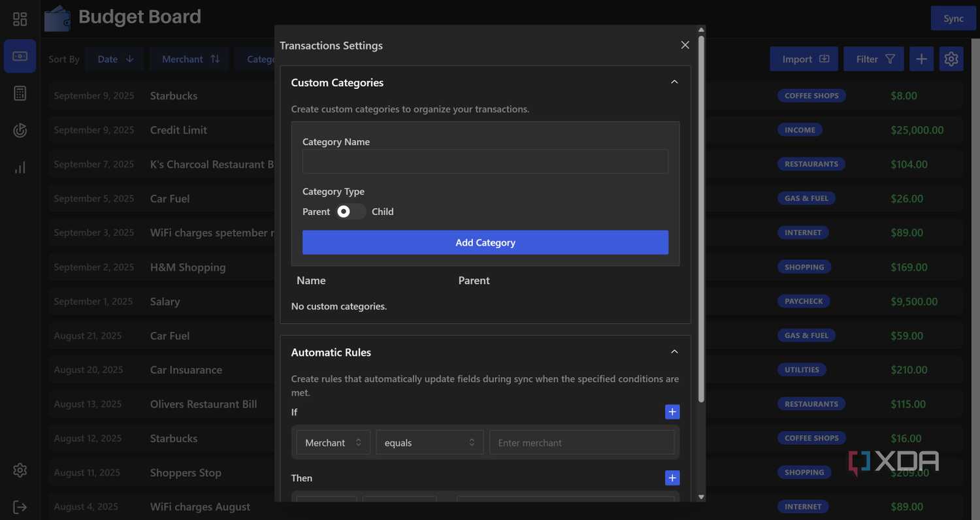Click the COFFEE SHOPS tag on $8.00 row
Viewport: 980px width, 520px height.
point(811,95)
